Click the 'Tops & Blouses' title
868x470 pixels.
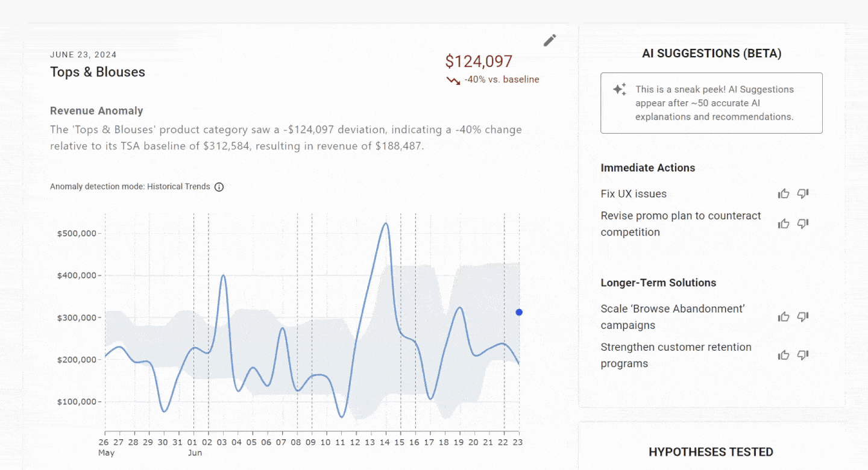(98, 72)
